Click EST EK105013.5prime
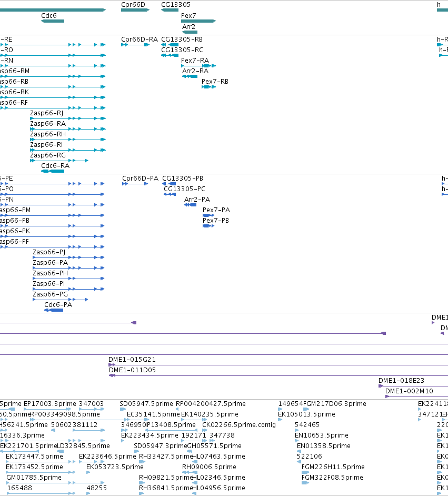This screenshot has width=448, height=496. point(306,414)
